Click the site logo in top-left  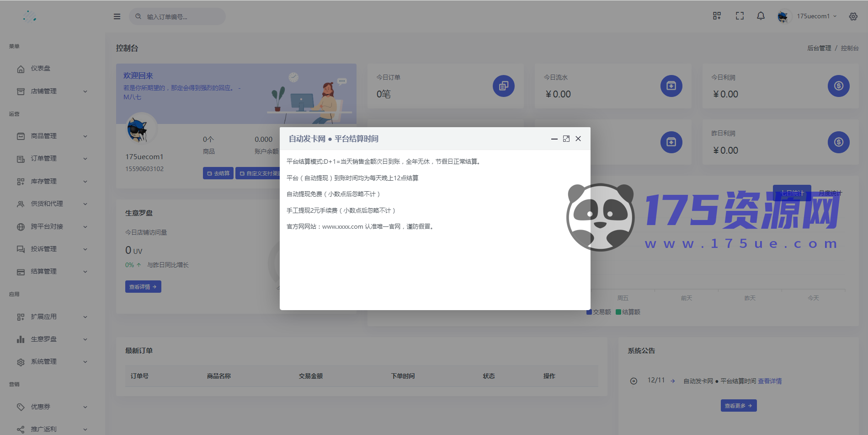(30, 16)
